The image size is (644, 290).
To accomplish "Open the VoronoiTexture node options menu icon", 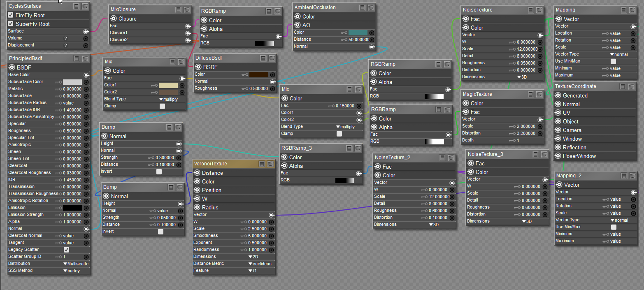I will pos(262,164).
